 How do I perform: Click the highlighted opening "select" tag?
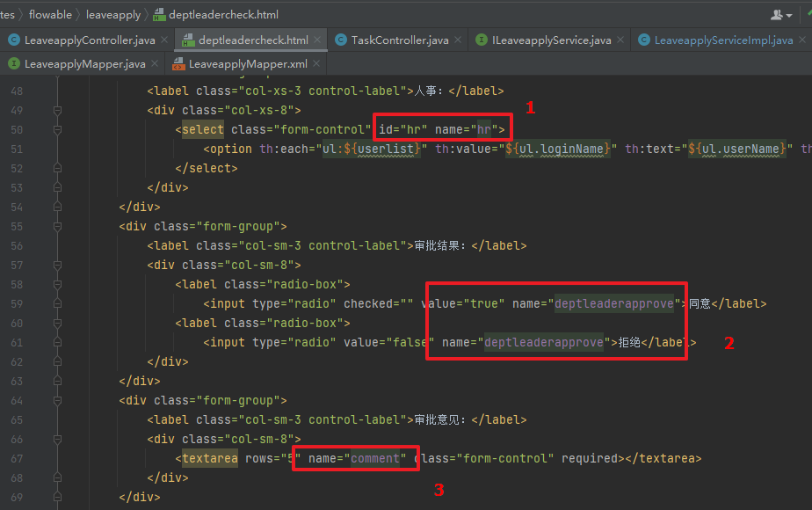click(x=203, y=129)
